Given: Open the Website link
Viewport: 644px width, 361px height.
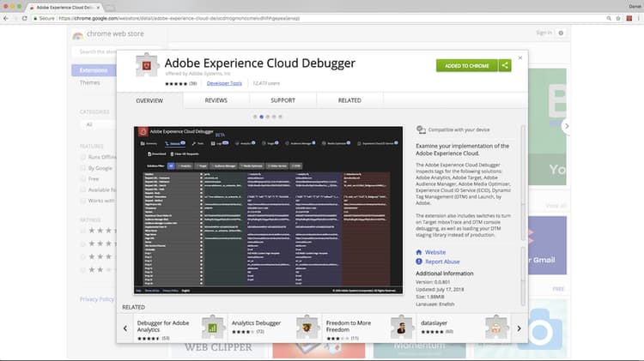Looking at the screenshot, I should tap(435, 252).
